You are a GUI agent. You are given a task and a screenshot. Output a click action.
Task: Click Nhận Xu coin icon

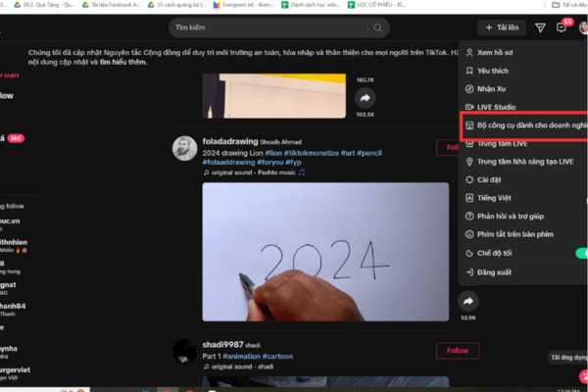click(469, 89)
